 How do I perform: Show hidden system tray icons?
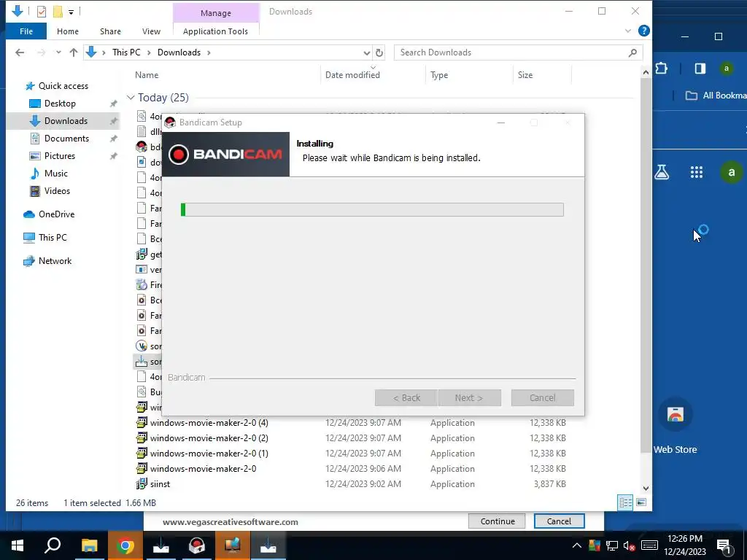tap(576, 545)
